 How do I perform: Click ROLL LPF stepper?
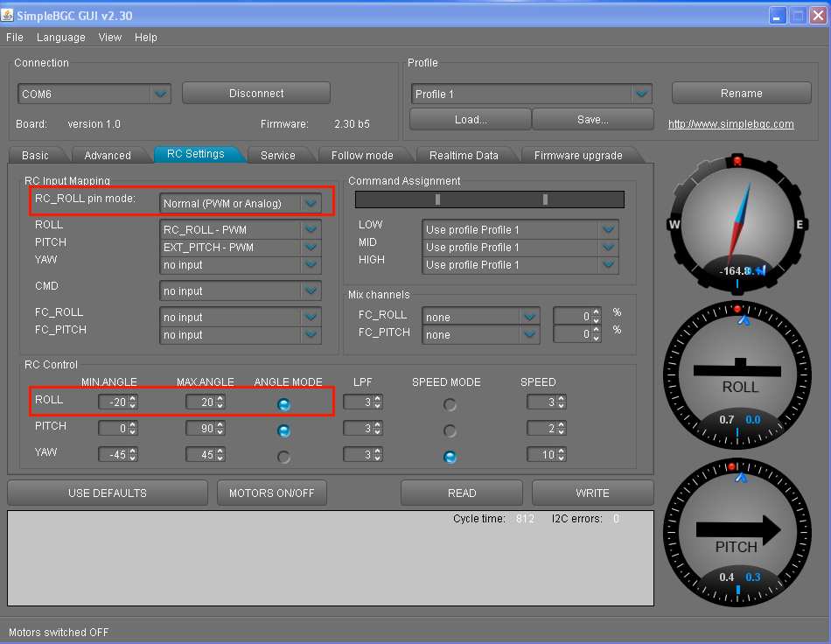[377, 402]
